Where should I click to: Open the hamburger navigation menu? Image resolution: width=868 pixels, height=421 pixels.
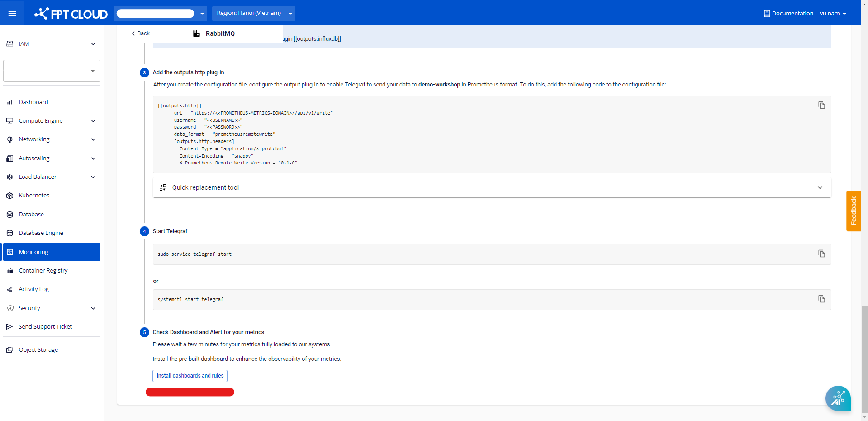click(12, 14)
